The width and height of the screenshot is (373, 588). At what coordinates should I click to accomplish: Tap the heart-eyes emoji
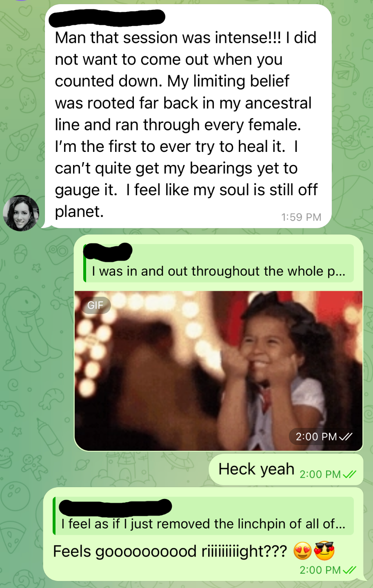coord(303,552)
